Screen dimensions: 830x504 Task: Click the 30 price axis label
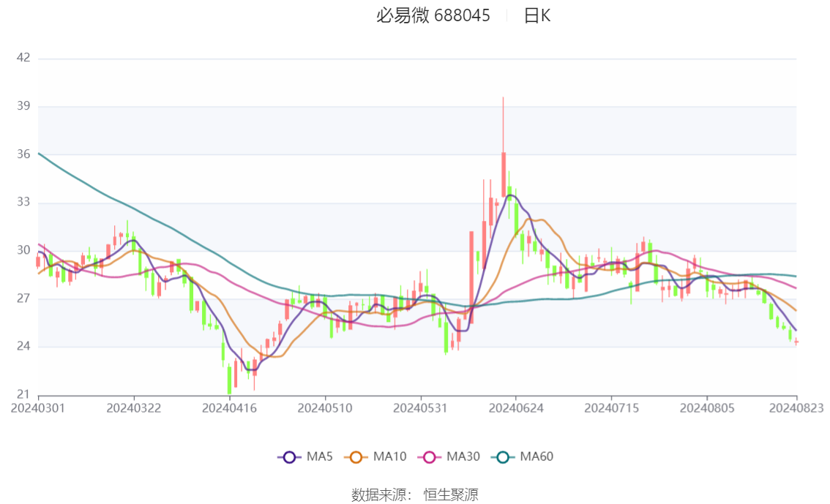[x=23, y=250]
